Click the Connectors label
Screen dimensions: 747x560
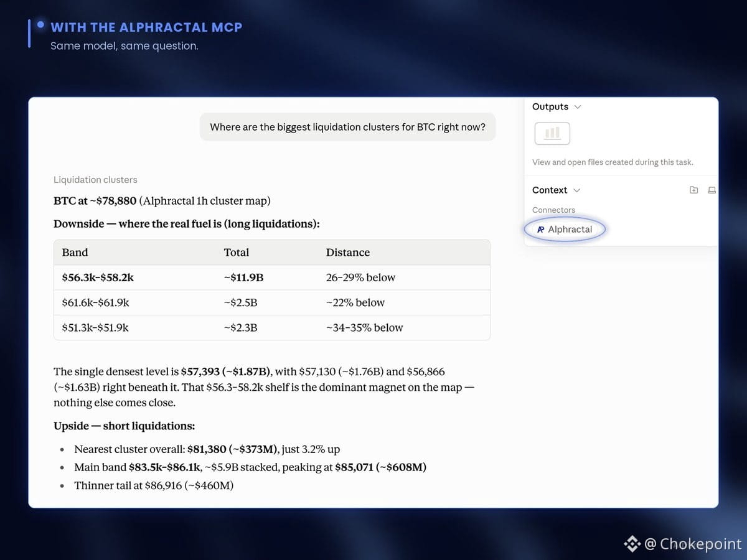tap(553, 210)
